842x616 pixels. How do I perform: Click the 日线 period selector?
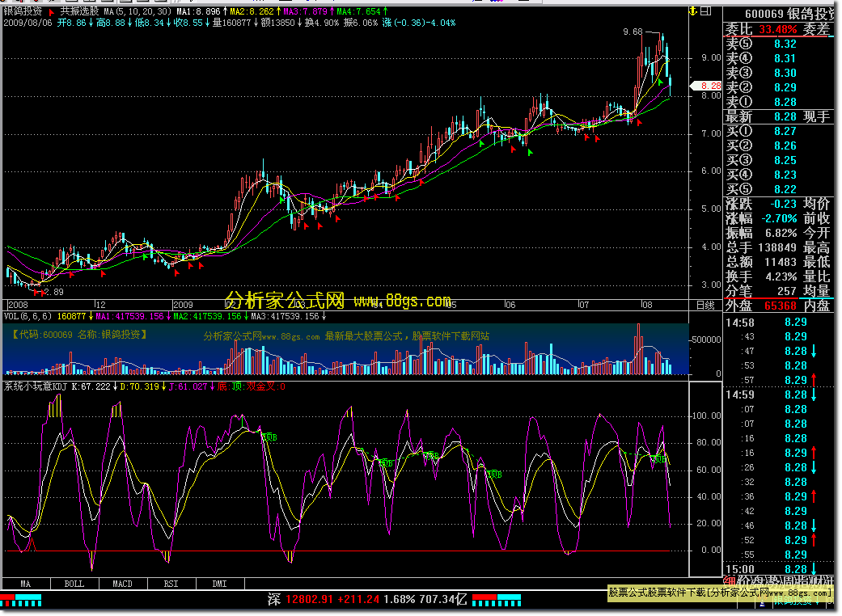[x=705, y=306]
